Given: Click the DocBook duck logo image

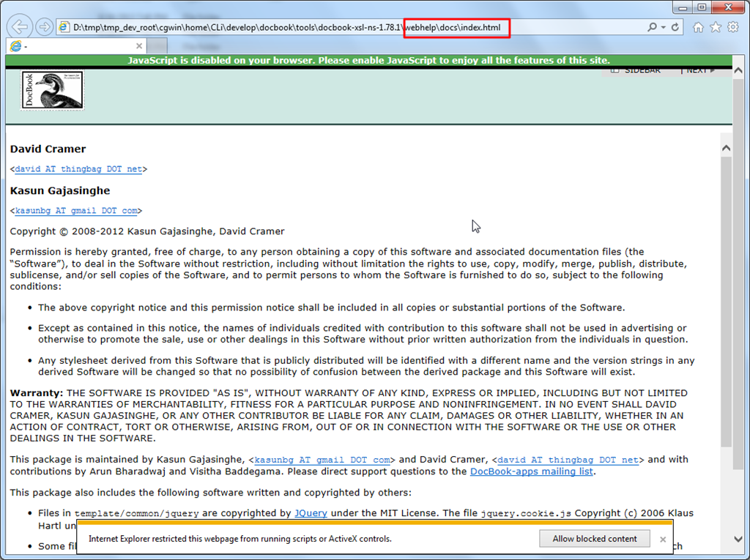Looking at the screenshot, I should pyautogui.click(x=53, y=90).
